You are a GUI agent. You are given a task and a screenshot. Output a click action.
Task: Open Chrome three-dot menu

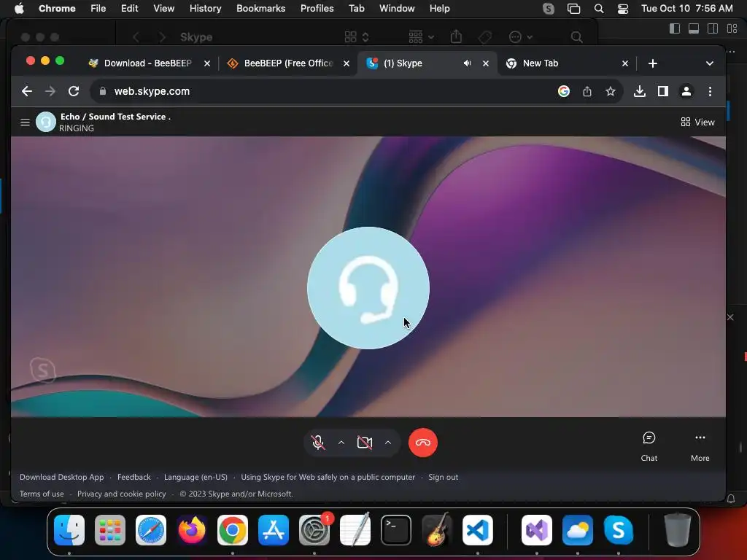[x=710, y=91]
